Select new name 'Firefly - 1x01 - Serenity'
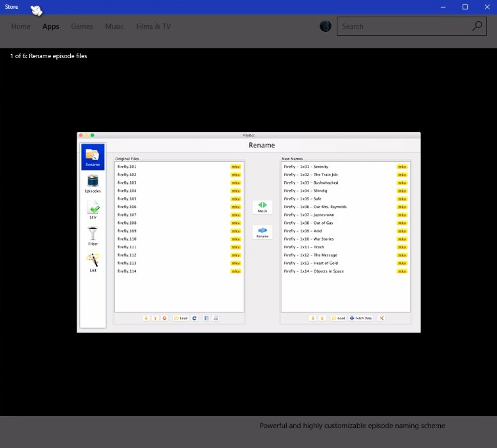This screenshot has height=448, width=497. [x=346, y=167]
